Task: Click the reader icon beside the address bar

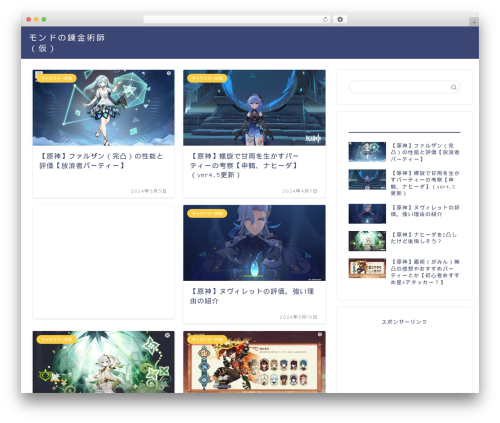Action: (340, 19)
